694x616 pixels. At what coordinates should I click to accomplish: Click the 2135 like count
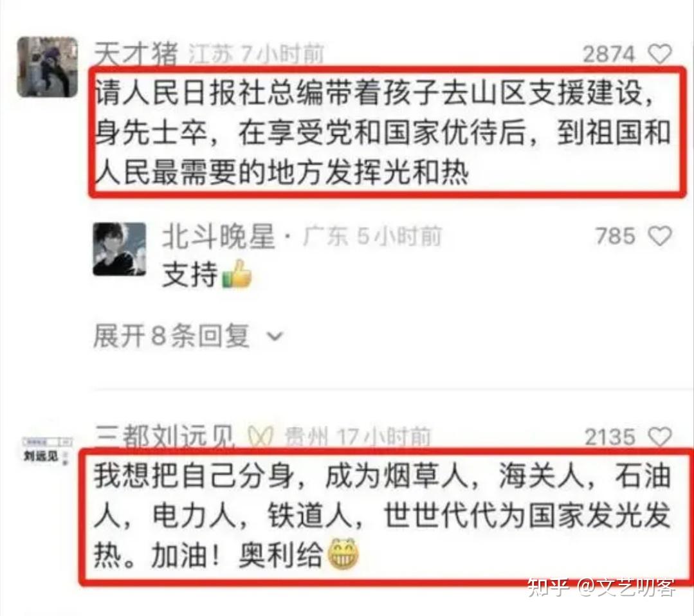click(x=610, y=437)
